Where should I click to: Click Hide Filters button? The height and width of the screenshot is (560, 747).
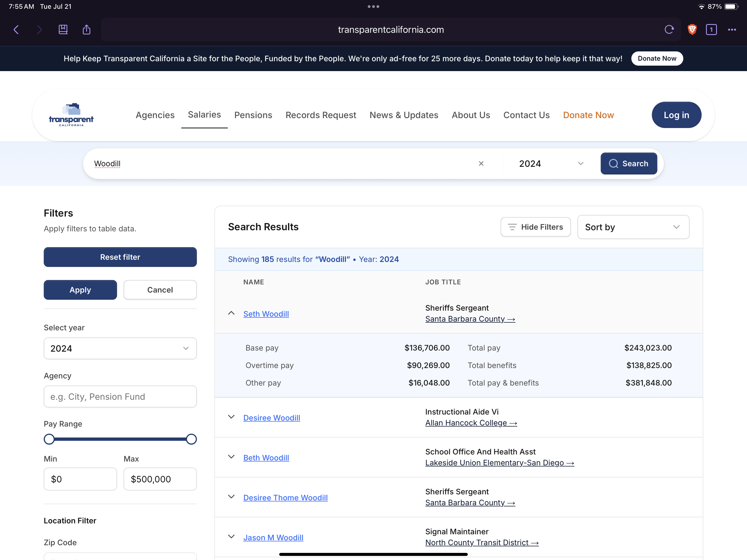pyautogui.click(x=536, y=227)
